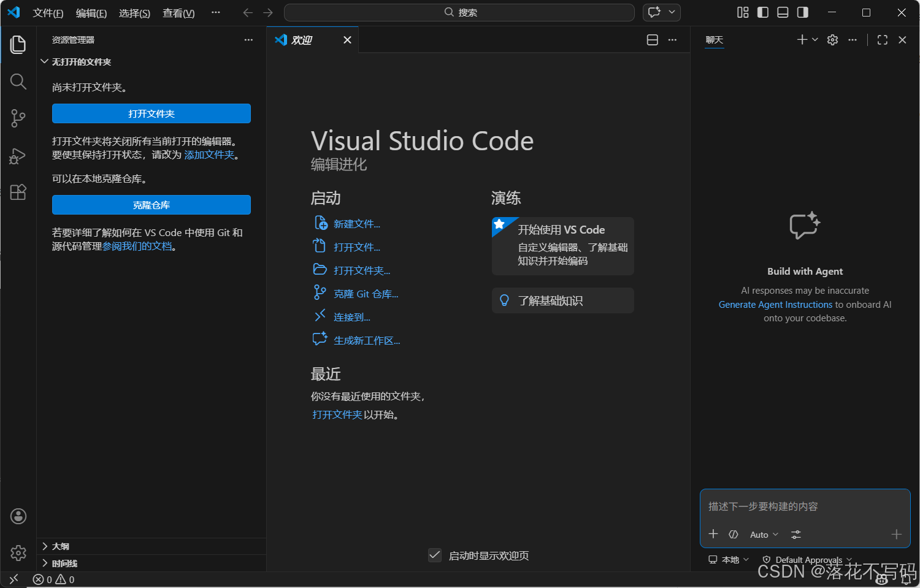Click the blue 打开文件夹 button
The image size is (920, 588).
151,113
